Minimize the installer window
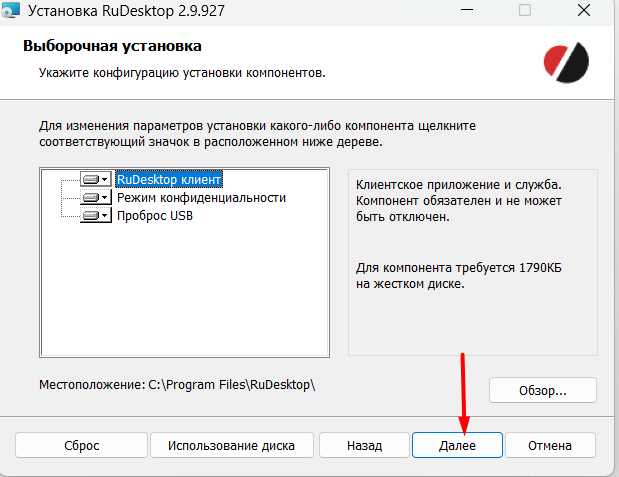Image resolution: width=619 pixels, height=477 pixels. (x=465, y=13)
